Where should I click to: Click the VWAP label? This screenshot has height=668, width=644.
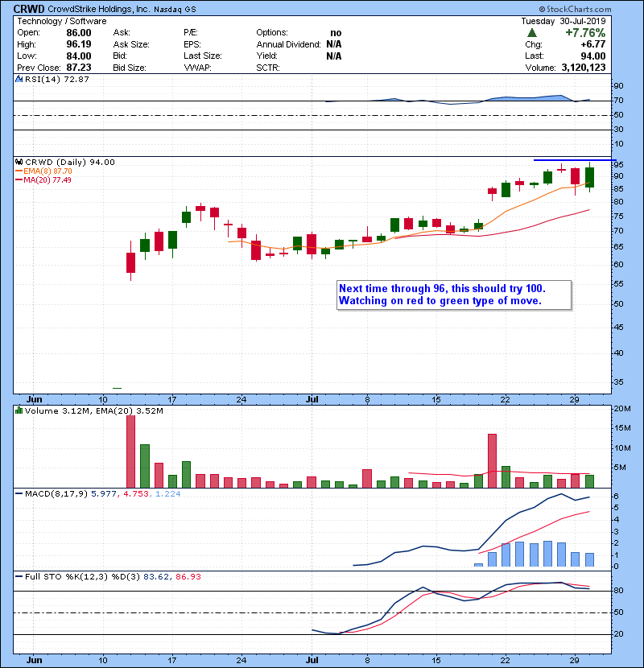point(197,68)
